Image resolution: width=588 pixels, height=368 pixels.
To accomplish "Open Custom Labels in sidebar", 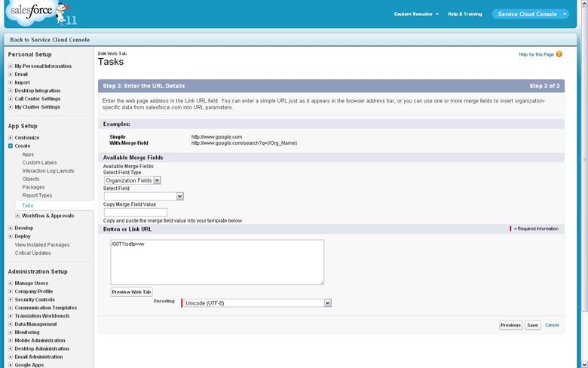I will pyautogui.click(x=39, y=163).
